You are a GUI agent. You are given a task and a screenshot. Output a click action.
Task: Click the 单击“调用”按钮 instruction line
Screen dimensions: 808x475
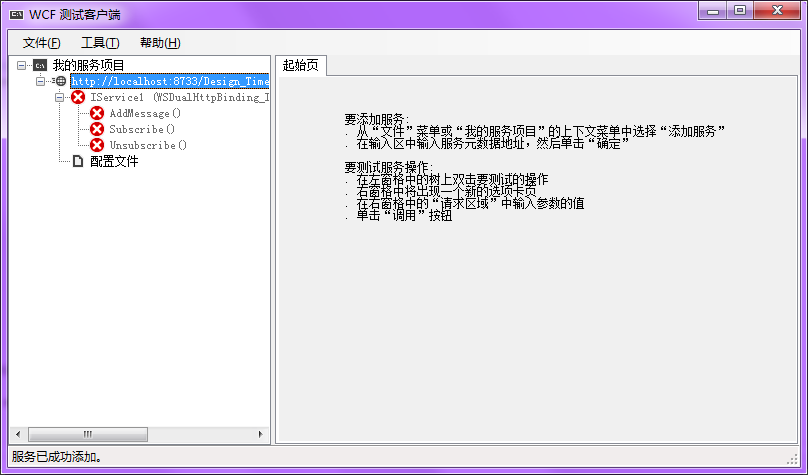click(404, 215)
